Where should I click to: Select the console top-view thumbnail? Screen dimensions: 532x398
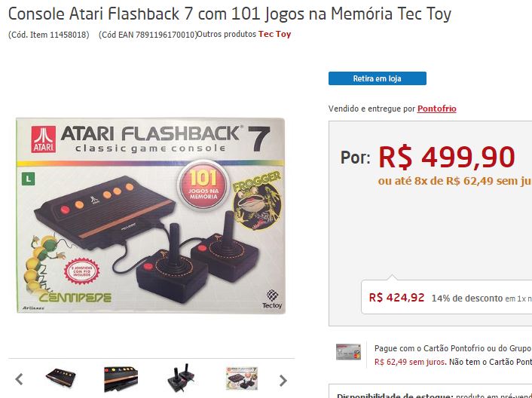tap(61, 378)
